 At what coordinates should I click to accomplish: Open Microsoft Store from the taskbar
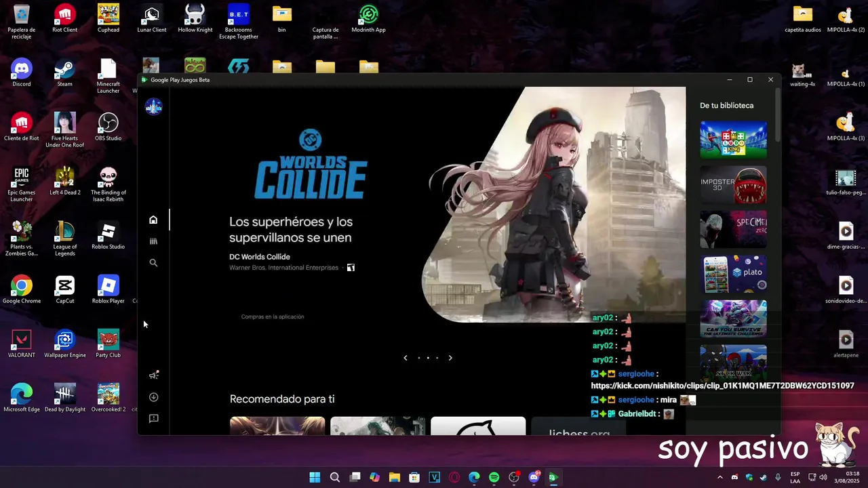(x=414, y=477)
